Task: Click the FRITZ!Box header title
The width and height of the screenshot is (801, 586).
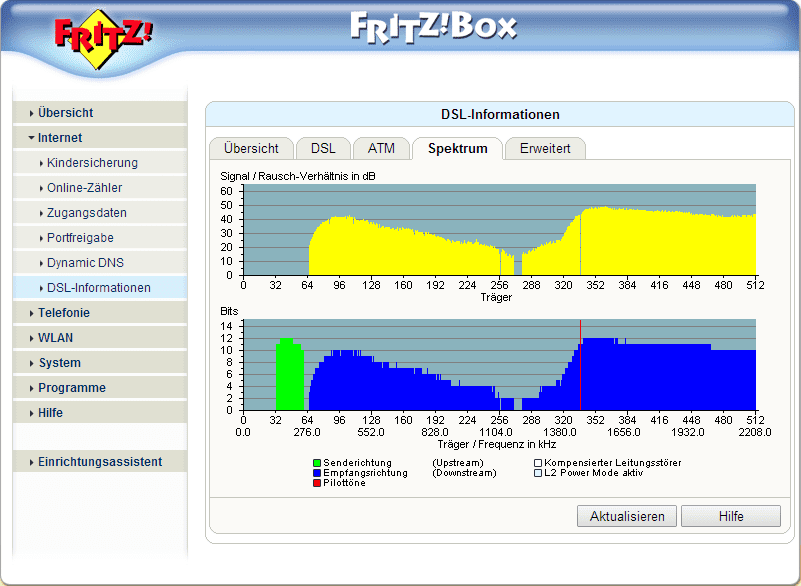Action: [x=434, y=27]
